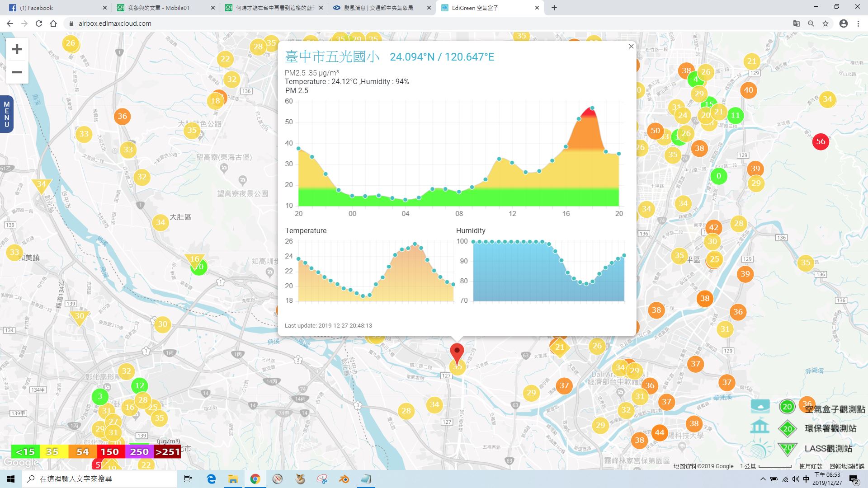The height and width of the screenshot is (488, 868).
Task: Click the green <15 legend color
Action: [x=25, y=451]
